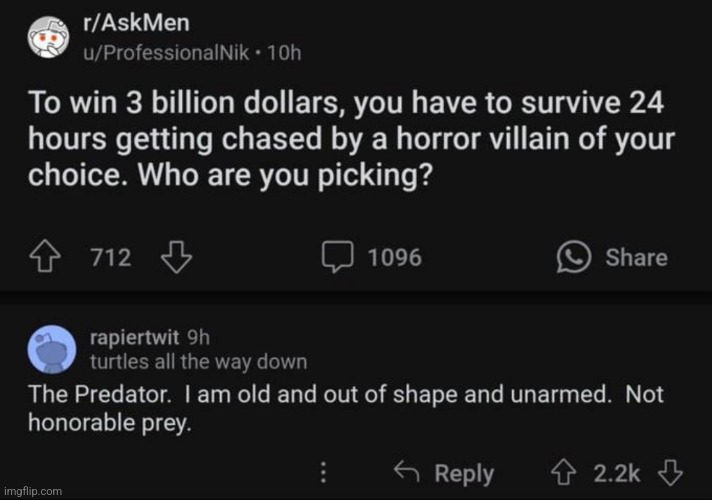Open the 1096 comments count
This screenshot has width=712, height=500.
395,257
